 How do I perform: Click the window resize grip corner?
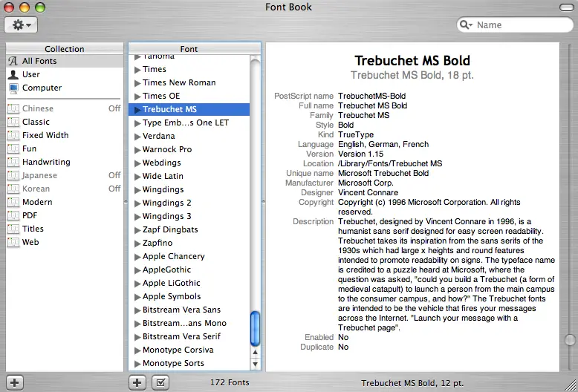click(570, 385)
